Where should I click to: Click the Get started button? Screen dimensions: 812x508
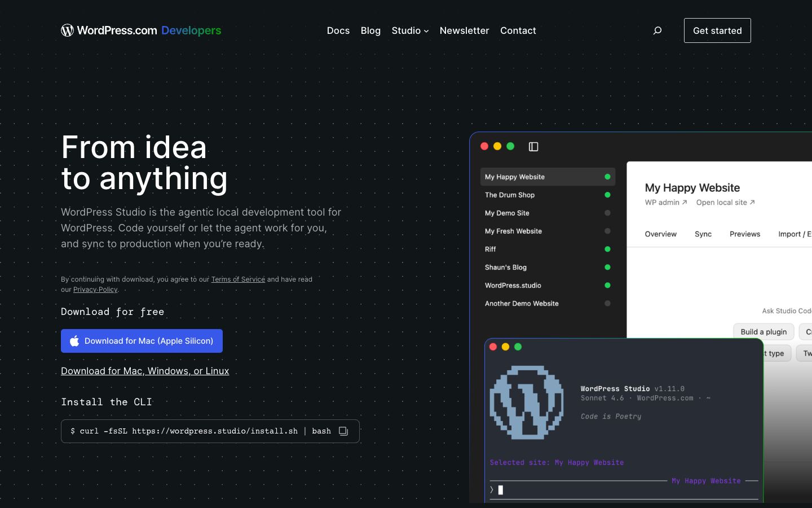pyautogui.click(x=717, y=30)
